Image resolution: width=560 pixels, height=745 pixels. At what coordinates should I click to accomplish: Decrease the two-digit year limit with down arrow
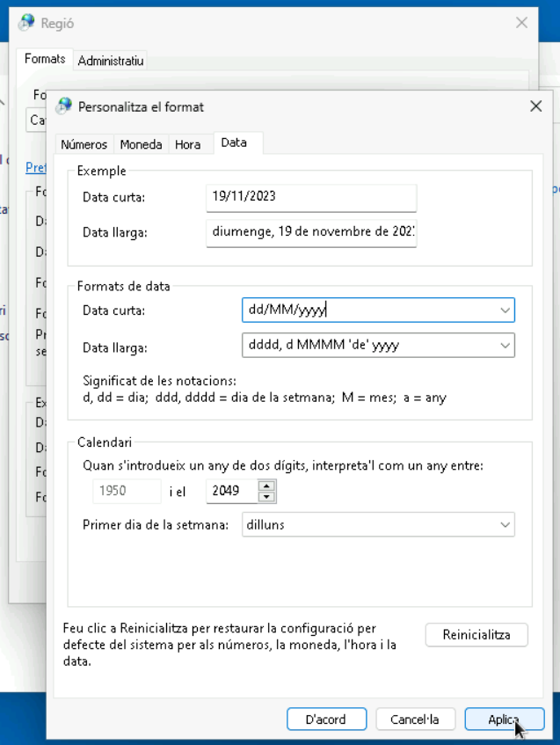(267, 497)
